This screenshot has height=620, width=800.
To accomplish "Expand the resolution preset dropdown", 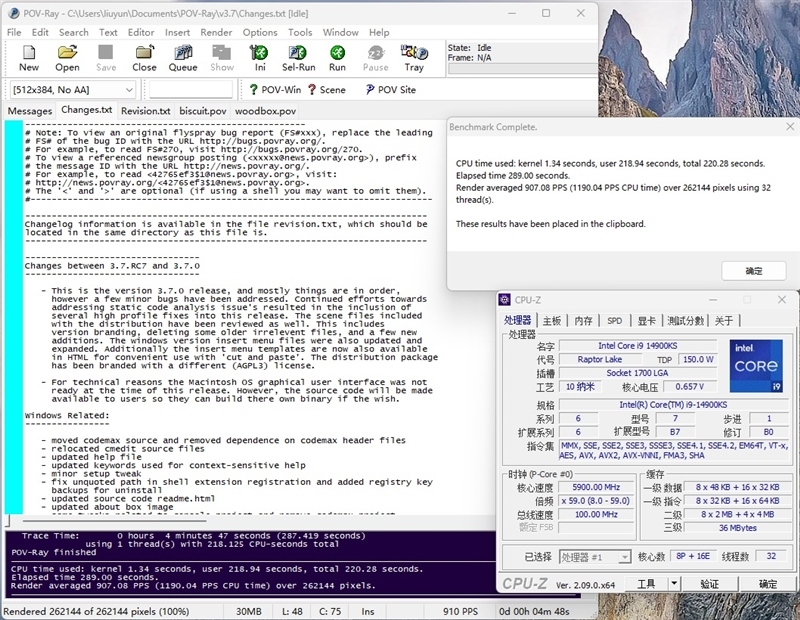I will point(129,90).
